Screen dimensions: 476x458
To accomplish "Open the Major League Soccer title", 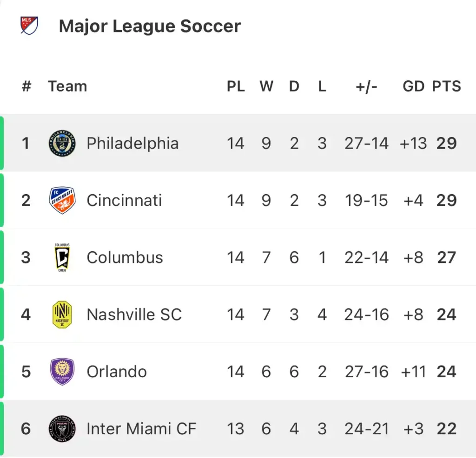I will [x=150, y=26].
